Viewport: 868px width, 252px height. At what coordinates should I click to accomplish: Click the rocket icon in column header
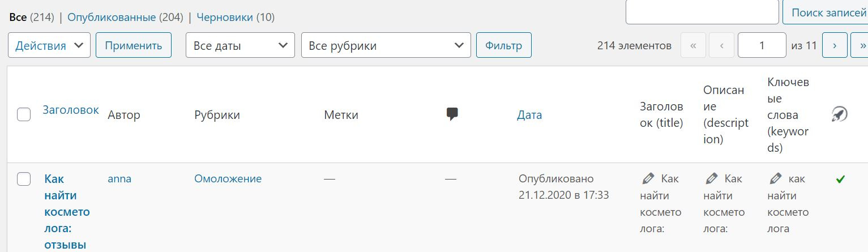tap(839, 115)
